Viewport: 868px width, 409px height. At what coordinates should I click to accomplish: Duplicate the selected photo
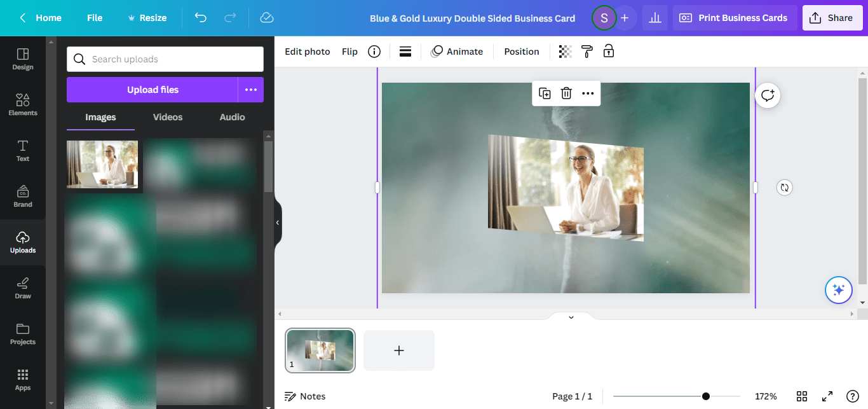[x=545, y=93]
